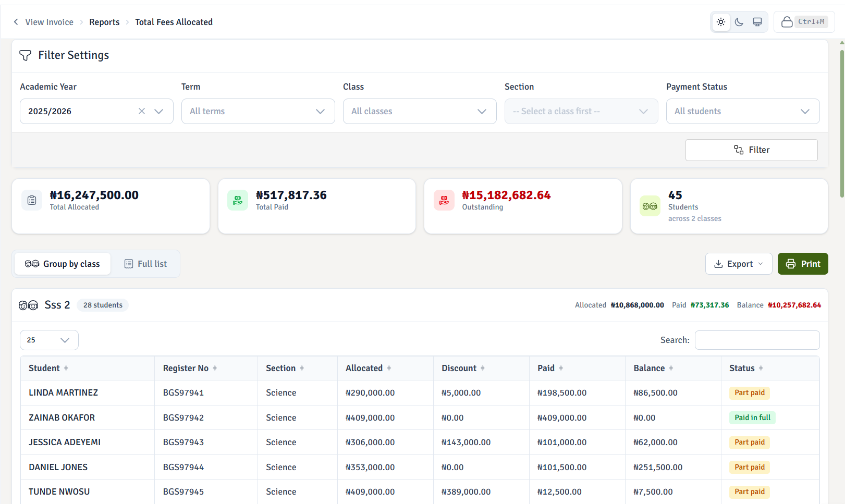845x504 pixels.
Task: Expand the Payment Status dropdown
Action: (743, 111)
